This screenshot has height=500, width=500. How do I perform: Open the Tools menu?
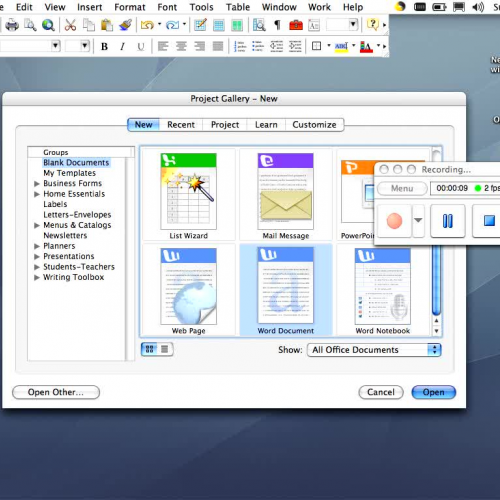click(201, 7)
